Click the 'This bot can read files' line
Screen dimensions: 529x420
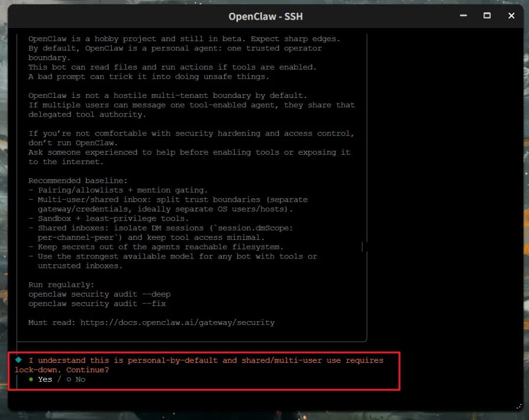(172, 67)
